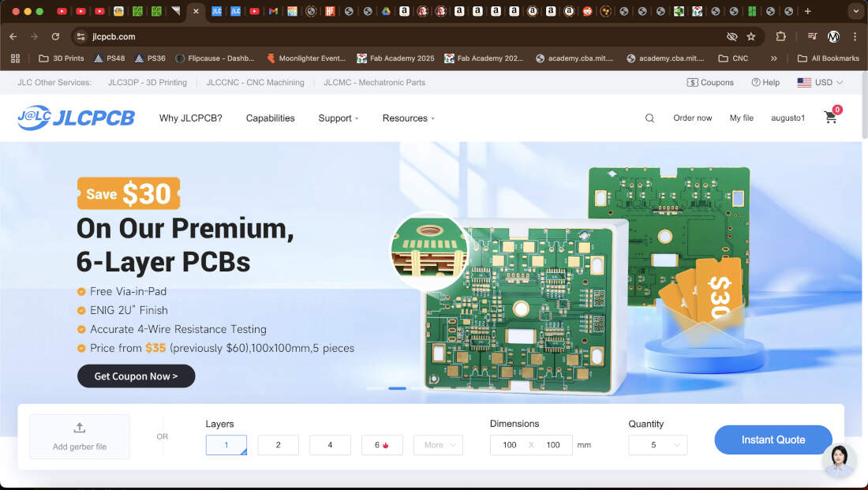The image size is (868, 490).
Task: Click the browser forward arrow
Action: click(34, 36)
